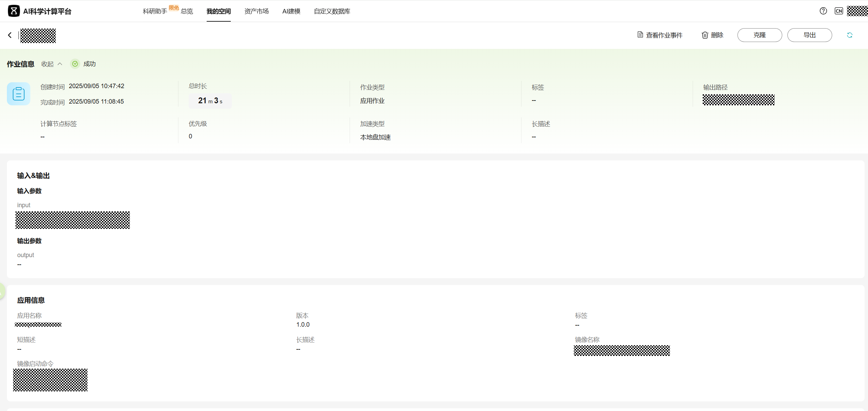868x411 pixels.
Task: Go to the 总览 tab
Action: [x=187, y=11]
